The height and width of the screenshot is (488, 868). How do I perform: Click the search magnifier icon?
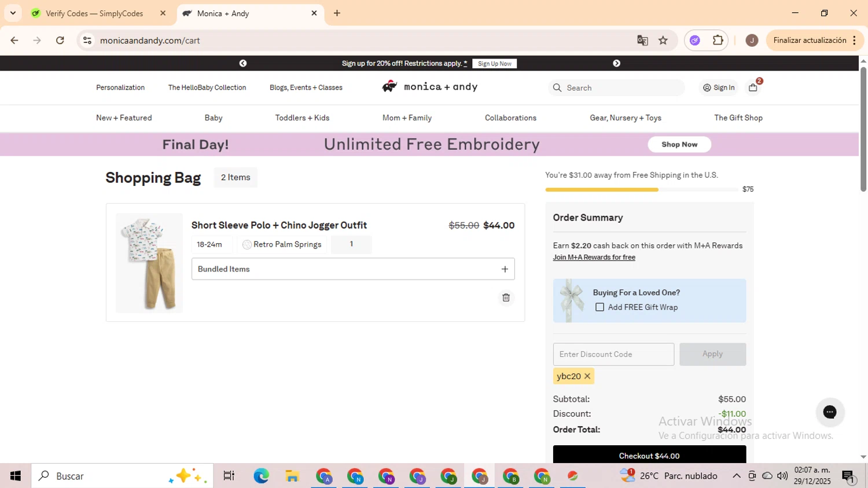557,87
